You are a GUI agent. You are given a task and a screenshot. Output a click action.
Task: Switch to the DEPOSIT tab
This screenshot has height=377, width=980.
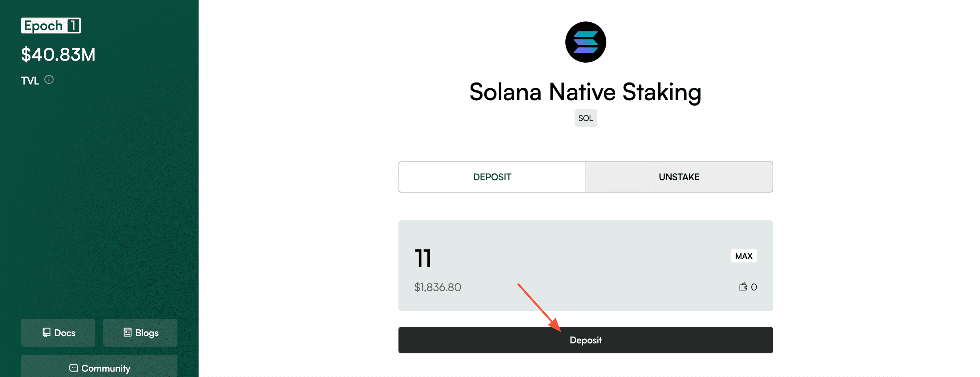coord(492,177)
